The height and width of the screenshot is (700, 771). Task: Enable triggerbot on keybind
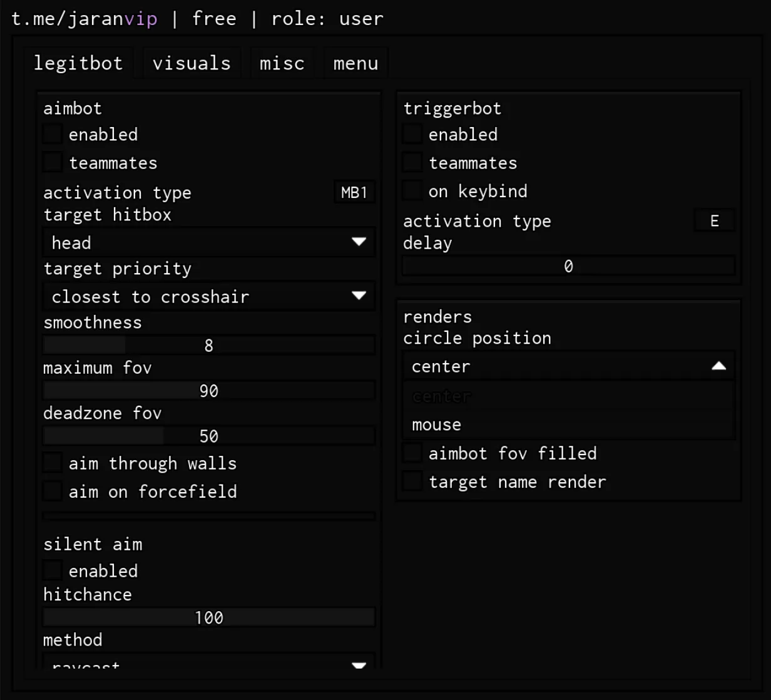(x=412, y=190)
